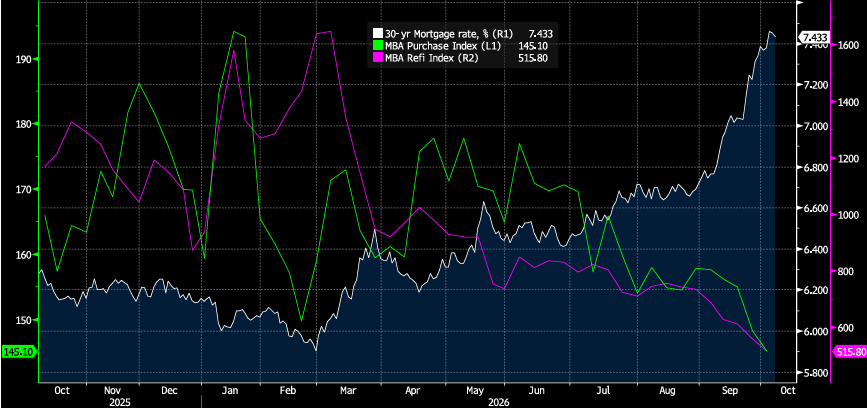Click the May month label on the time axis

tap(476, 391)
